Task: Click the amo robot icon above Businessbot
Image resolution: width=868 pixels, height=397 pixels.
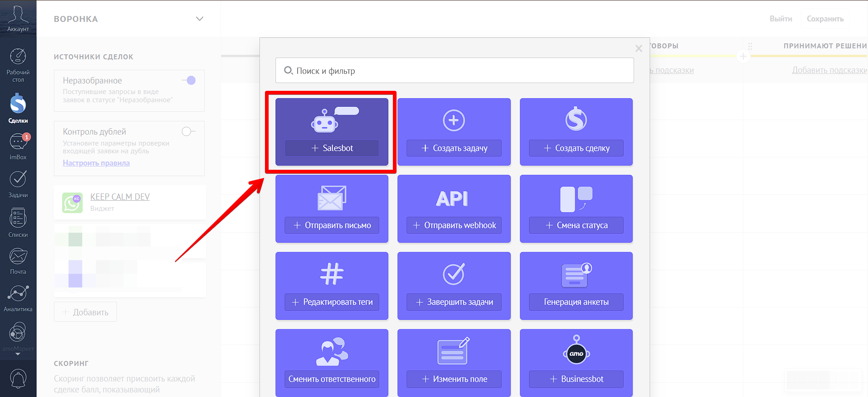Action: click(576, 350)
